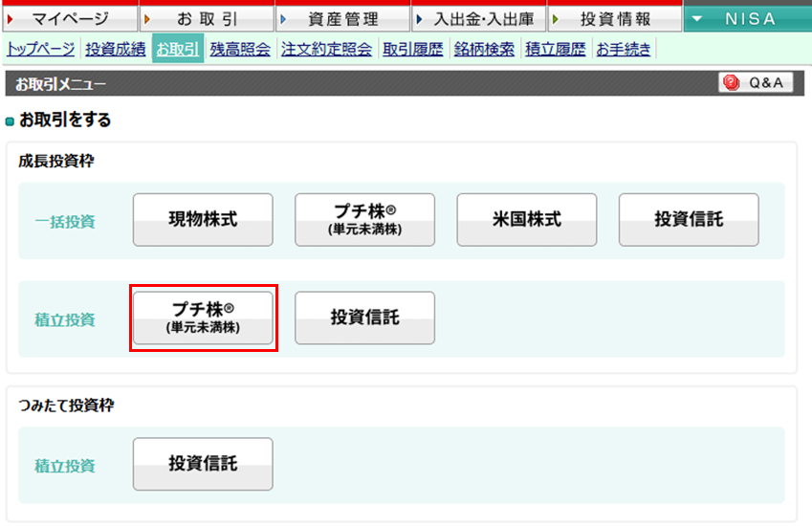Screen dimensions: 812x526
Task: Select 投資信託 under つみたて投資枠
Action: [203, 465]
